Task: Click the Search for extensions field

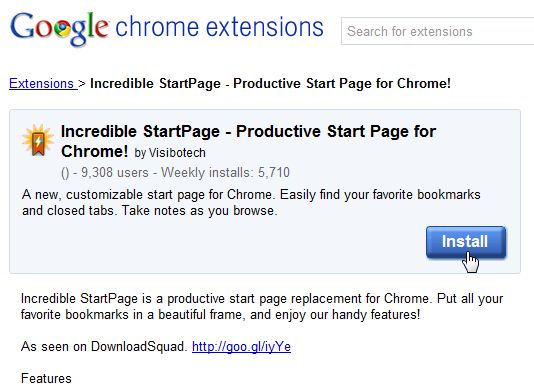Action: (x=438, y=31)
